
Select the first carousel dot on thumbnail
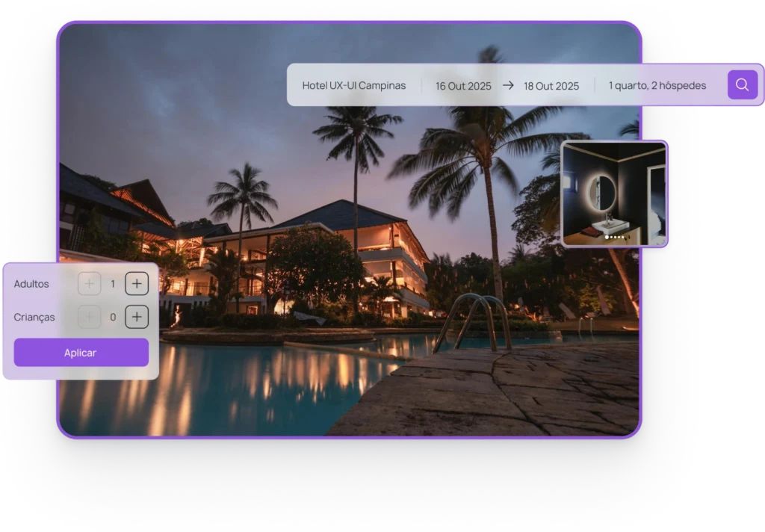click(607, 237)
